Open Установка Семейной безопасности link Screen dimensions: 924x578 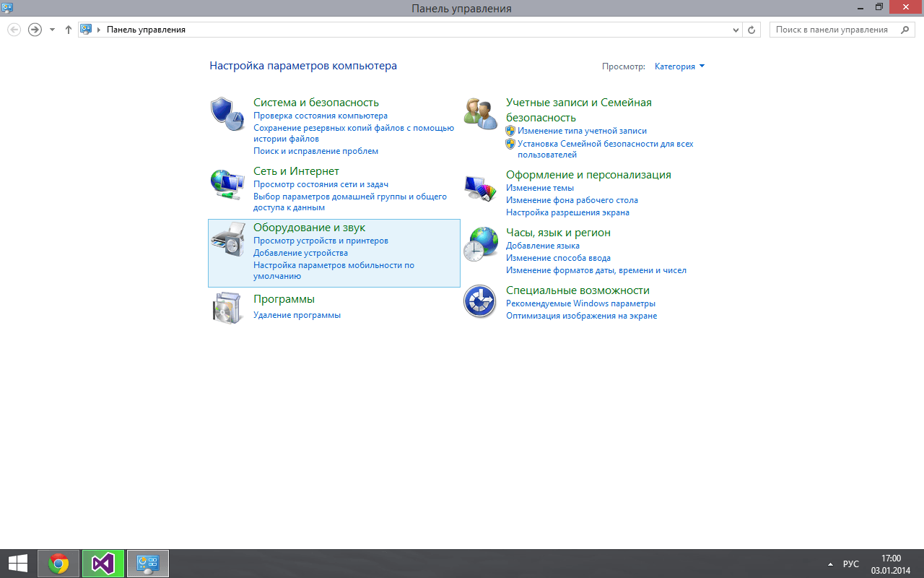[x=605, y=149]
